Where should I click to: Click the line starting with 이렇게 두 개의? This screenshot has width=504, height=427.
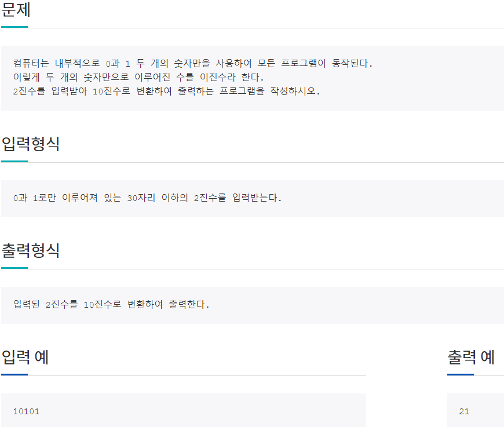click(138, 77)
